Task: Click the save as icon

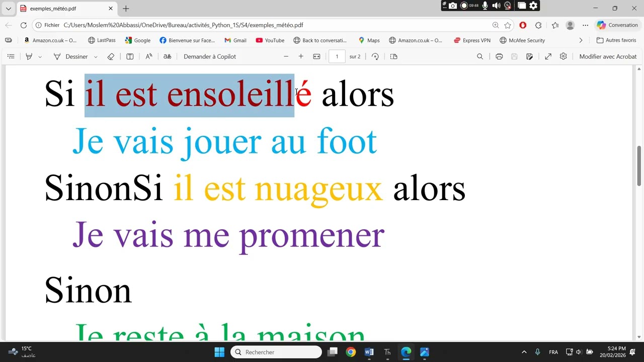Action: click(x=529, y=56)
